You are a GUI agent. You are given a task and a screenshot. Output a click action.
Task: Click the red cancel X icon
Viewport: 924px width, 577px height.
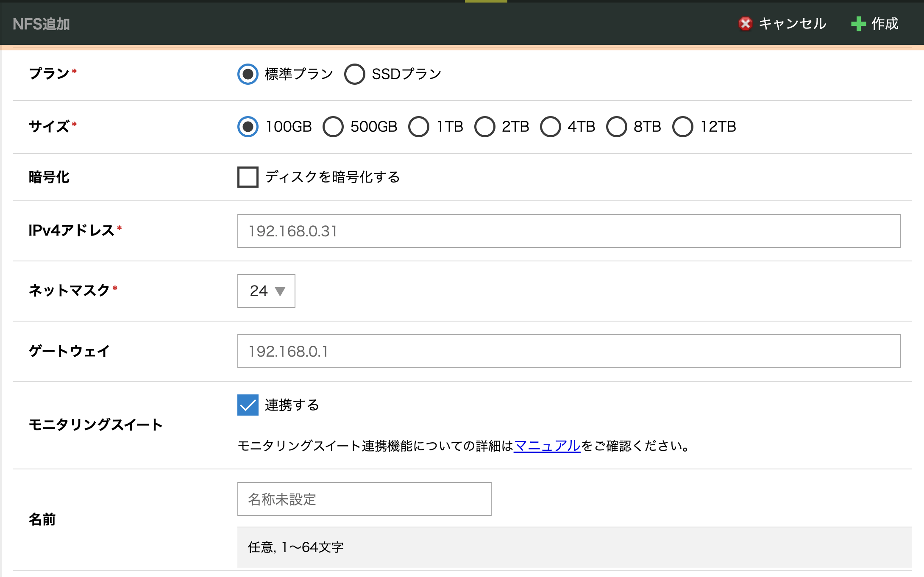pyautogui.click(x=745, y=24)
